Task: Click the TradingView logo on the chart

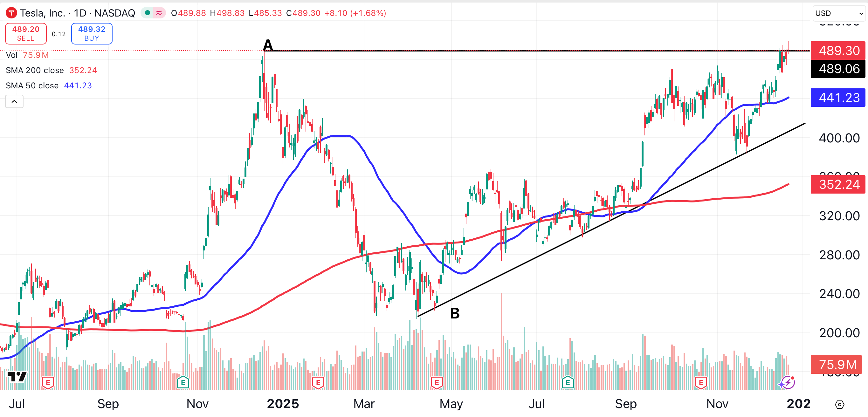Action: click(17, 376)
